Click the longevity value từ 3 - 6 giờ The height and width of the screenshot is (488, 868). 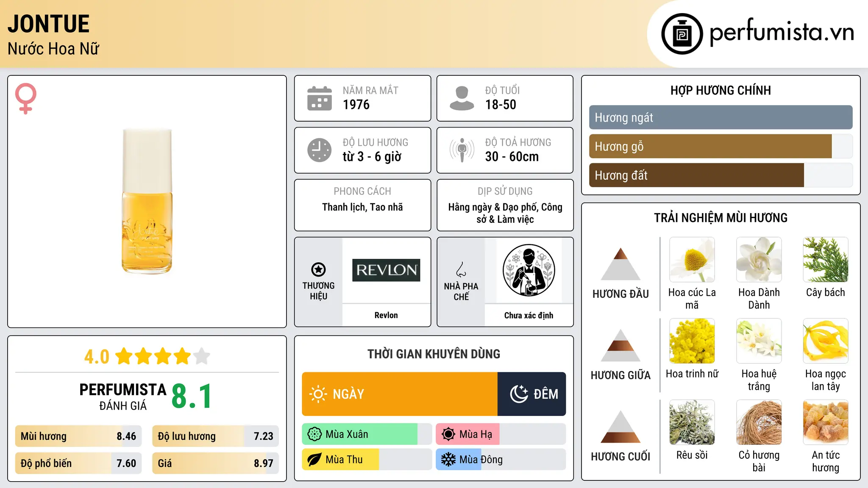click(372, 157)
